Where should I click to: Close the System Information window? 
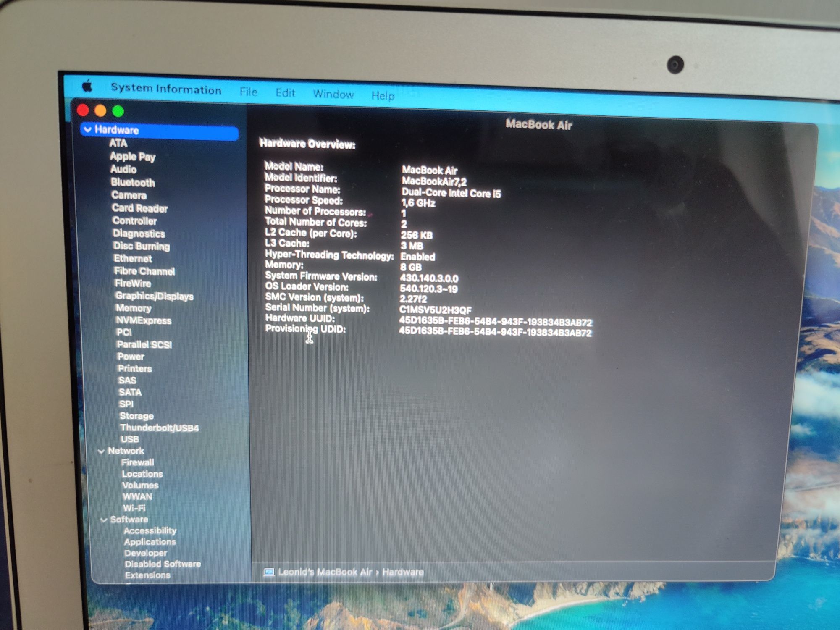point(83,110)
